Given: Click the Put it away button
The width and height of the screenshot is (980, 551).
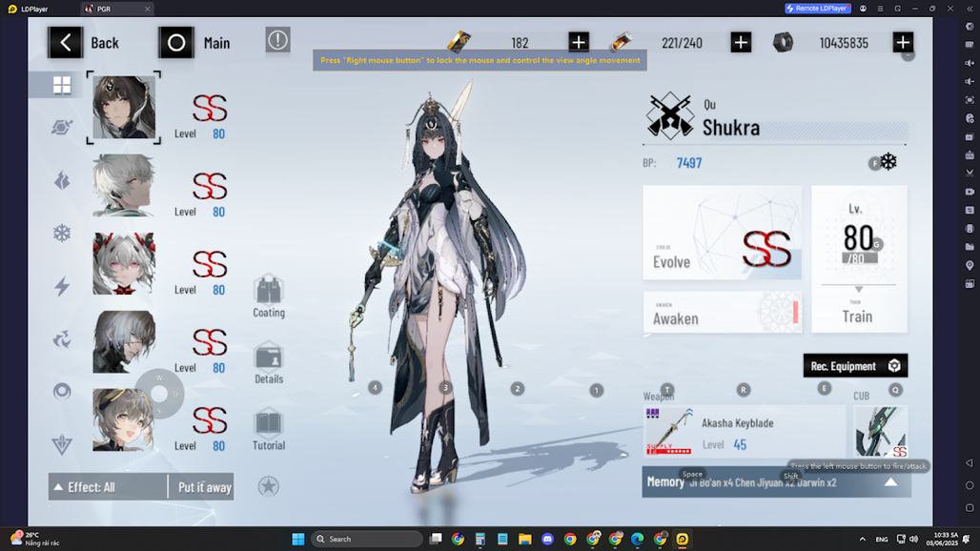Looking at the screenshot, I should 204,487.
